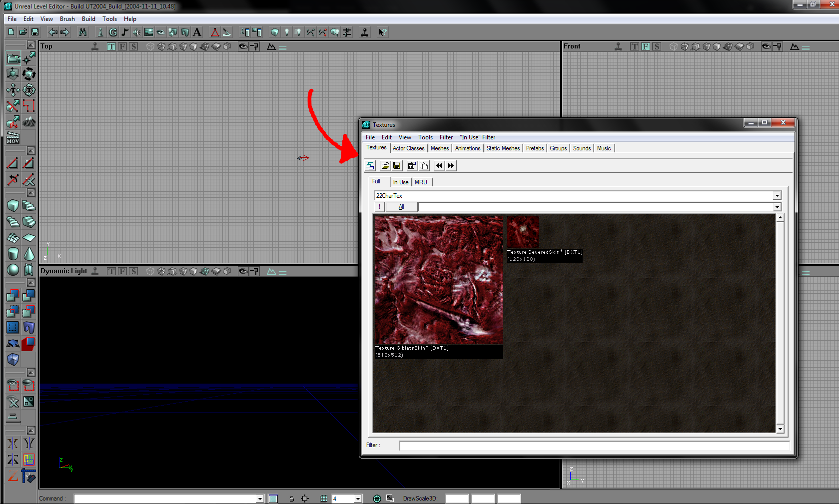Open the Brush menu in main menu bar
Screen dimensions: 839x504
tap(67, 19)
